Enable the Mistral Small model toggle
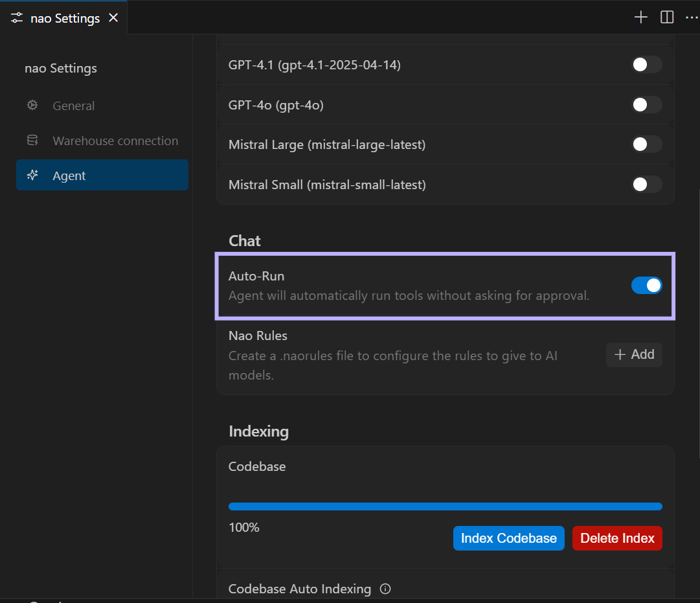The width and height of the screenshot is (700, 603). 646,185
